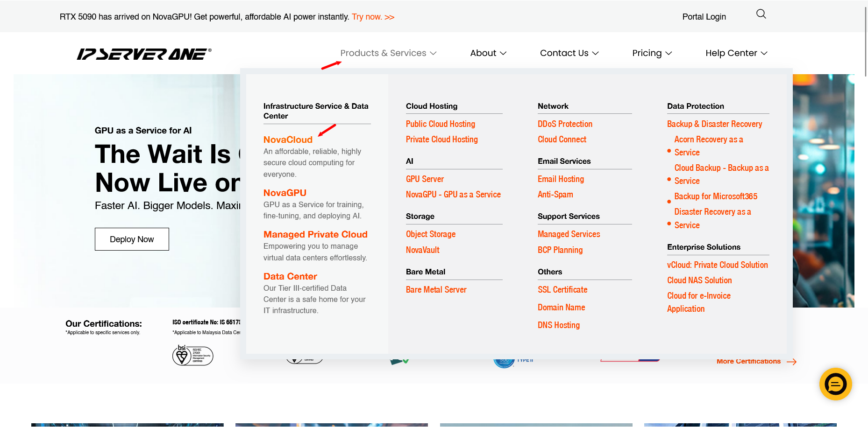The image size is (868, 427).
Task: Select Disaster Recovery as a Service
Action: (712, 218)
